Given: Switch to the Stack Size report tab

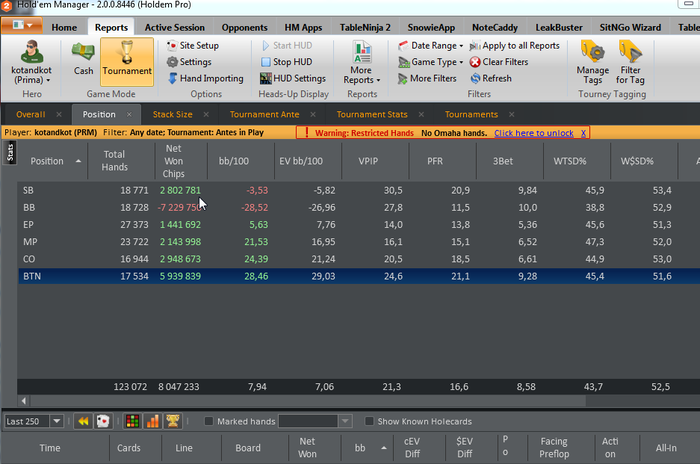Looking at the screenshot, I should pyautogui.click(x=172, y=114).
